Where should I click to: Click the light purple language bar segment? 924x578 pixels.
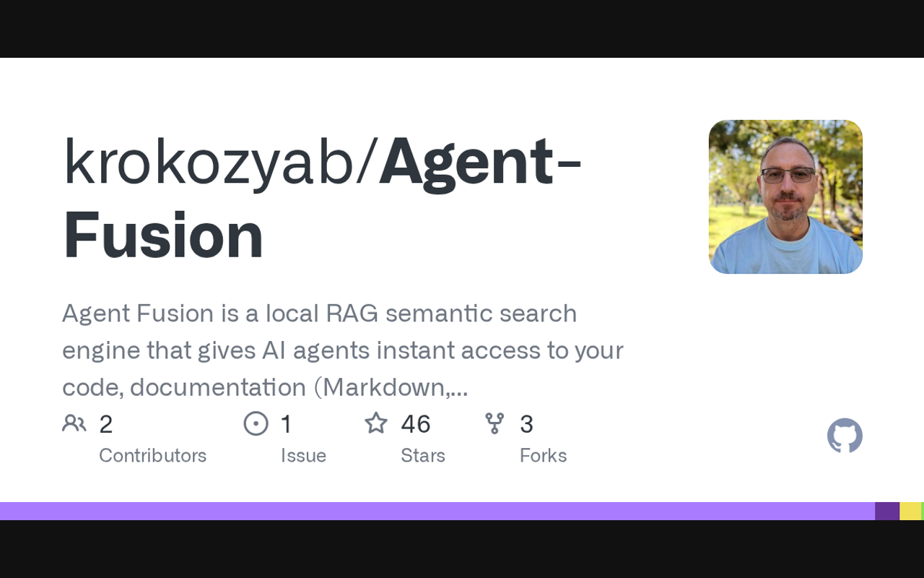click(433, 511)
